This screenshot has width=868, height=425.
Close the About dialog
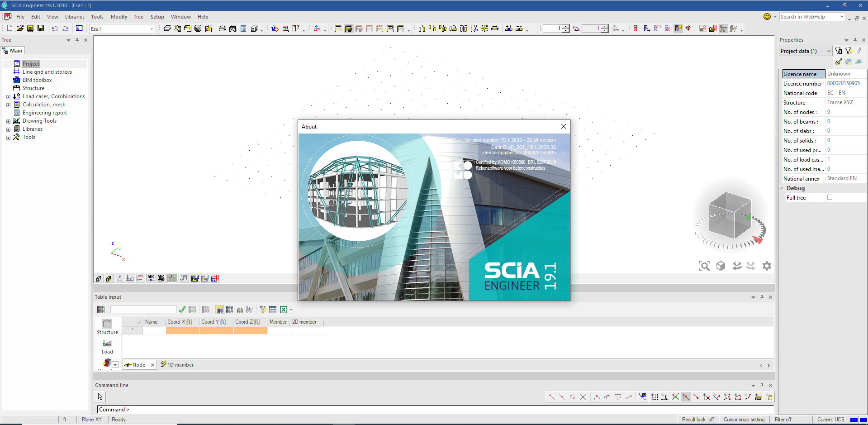pyautogui.click(x=564, y=126)
